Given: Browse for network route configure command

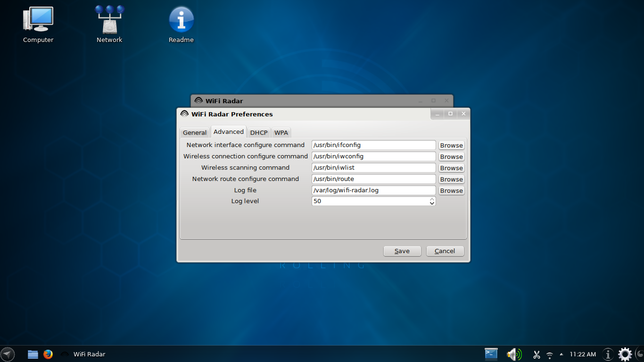Looking at the screenshot, I should click(452, 179).
